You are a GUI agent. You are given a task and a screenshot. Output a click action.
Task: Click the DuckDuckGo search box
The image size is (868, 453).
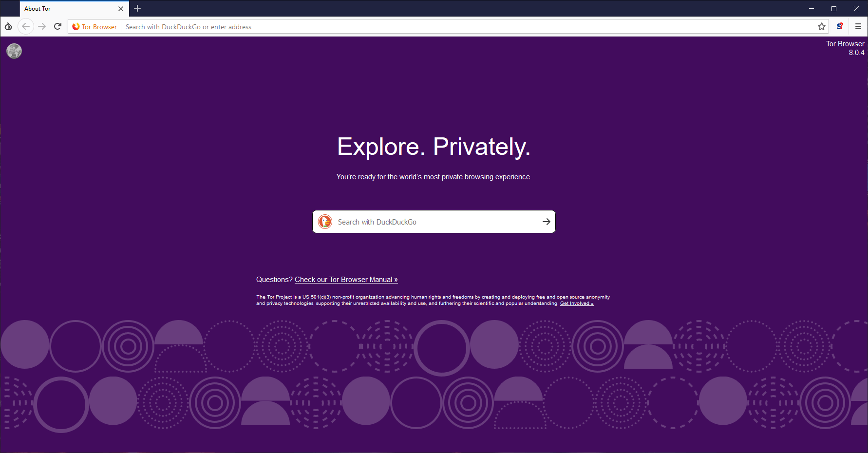[x=434, y=222]
